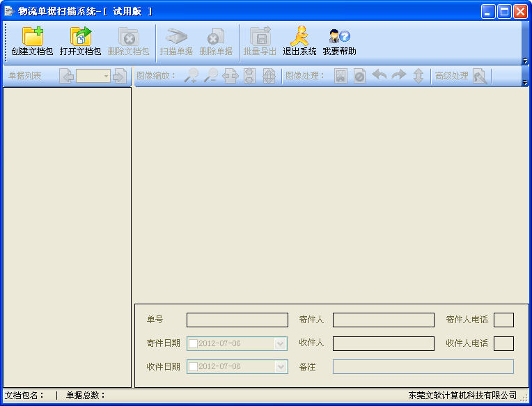
Task: Click the 备注 remarks input field
Action: point(423,367)
